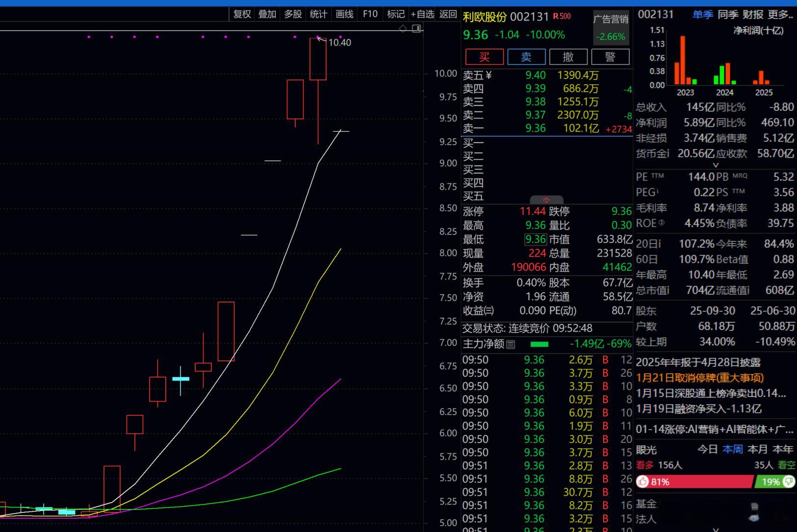This screenshot has height=532, width=797.
Task: Click the 标记 mark toolbar button
Action: pos(396,14)
